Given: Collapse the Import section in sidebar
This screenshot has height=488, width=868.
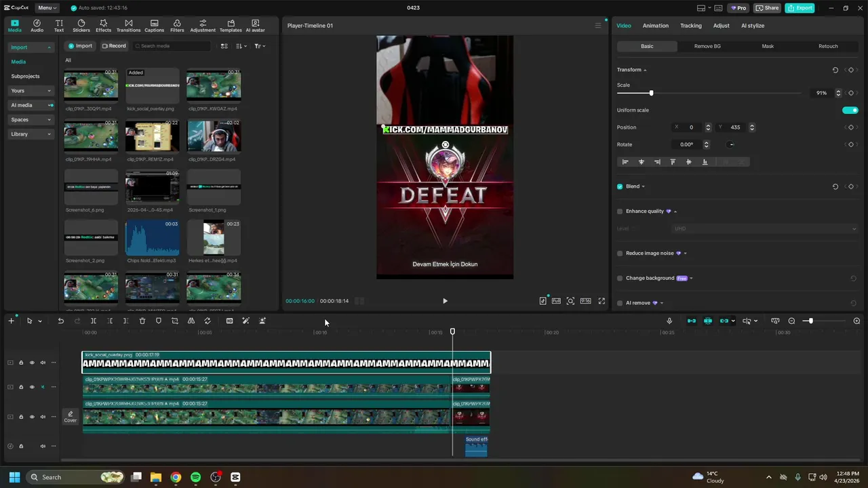Looking at the screenshot, I should [x=31, y=47].
